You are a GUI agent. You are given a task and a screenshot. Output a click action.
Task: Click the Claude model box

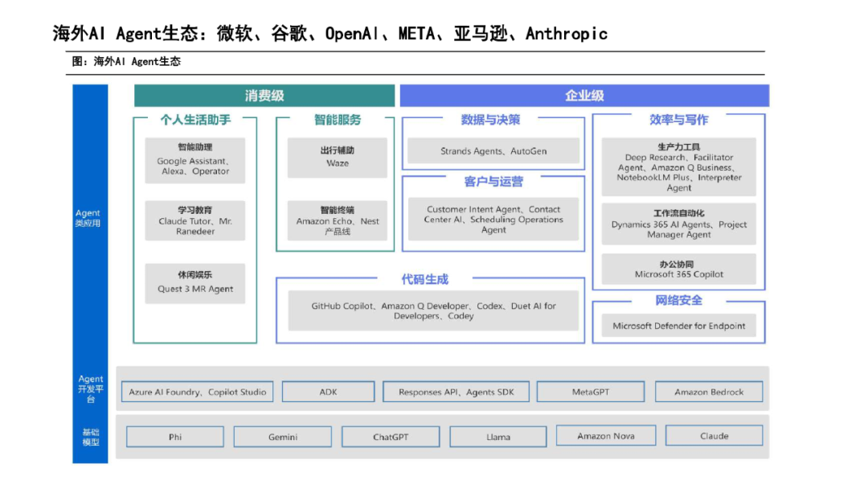(x=714, y=435)
